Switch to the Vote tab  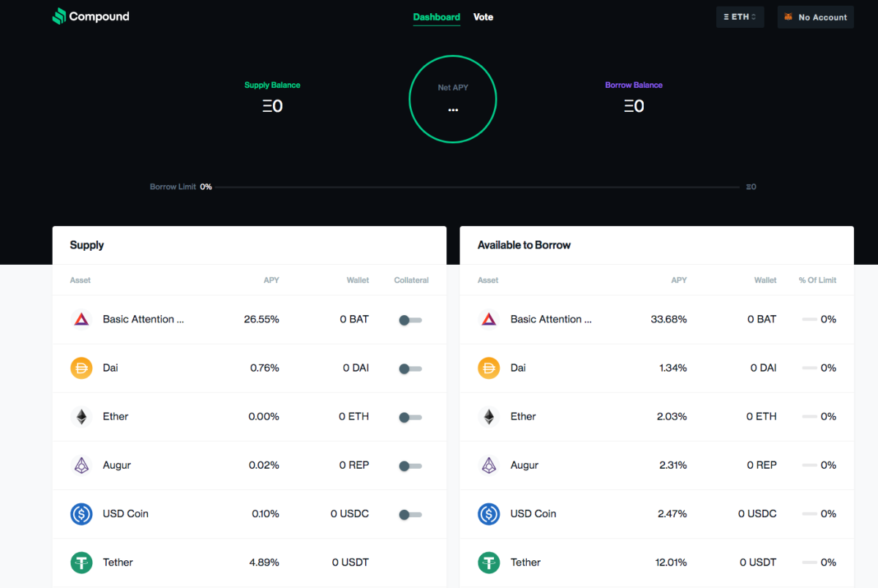pos(484,17)
